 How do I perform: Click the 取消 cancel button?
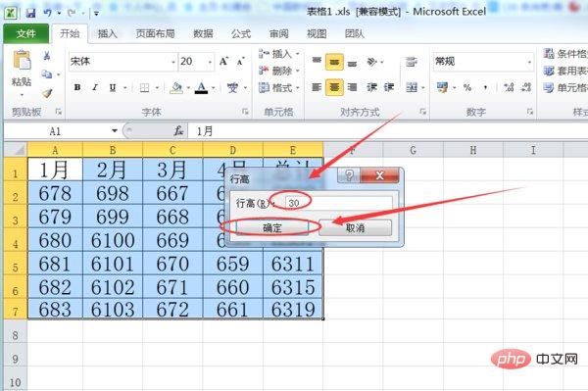(x=355, y=227)
